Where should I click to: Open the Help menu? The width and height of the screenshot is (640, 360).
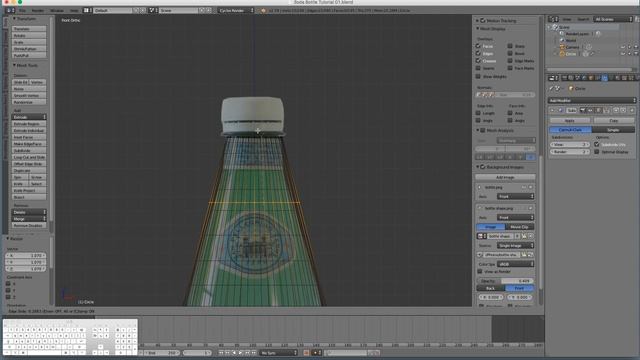tap(74, 10)
